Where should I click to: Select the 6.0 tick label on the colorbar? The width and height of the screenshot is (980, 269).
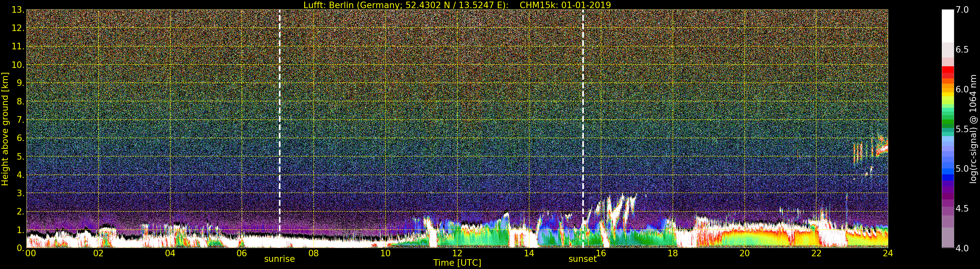pos(962,89)
